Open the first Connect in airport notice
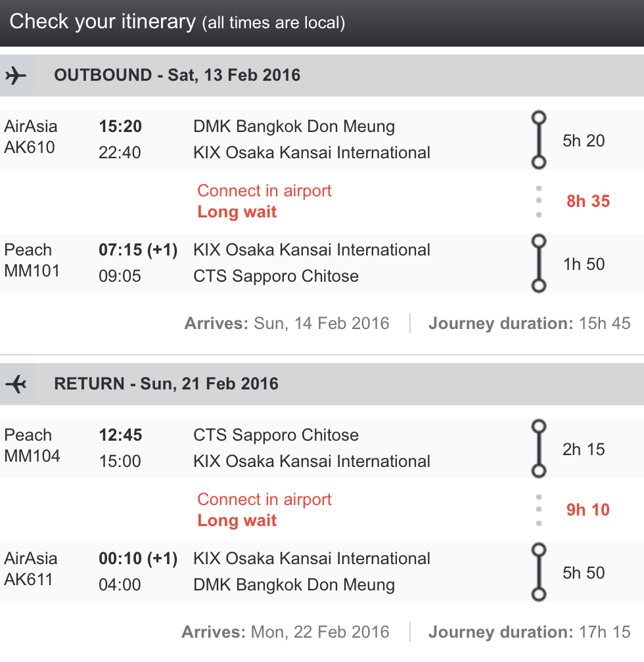 [x=264, y=191]
